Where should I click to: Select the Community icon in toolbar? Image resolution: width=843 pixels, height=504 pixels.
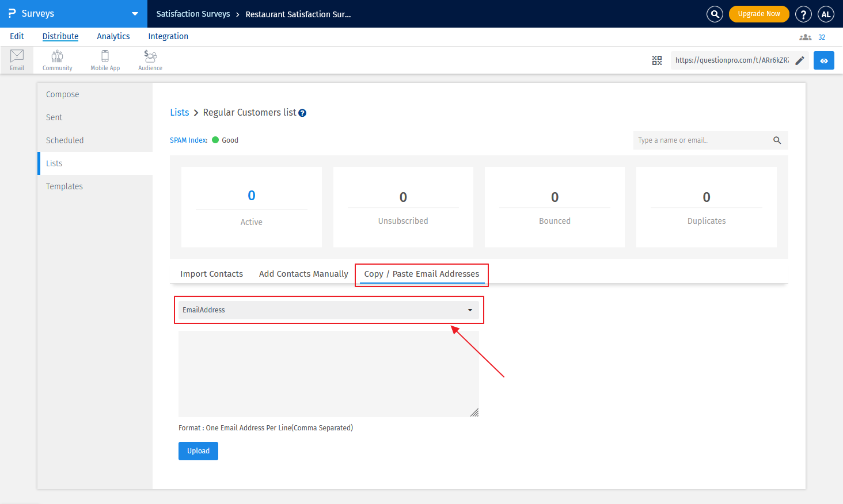tap(57, 60)
